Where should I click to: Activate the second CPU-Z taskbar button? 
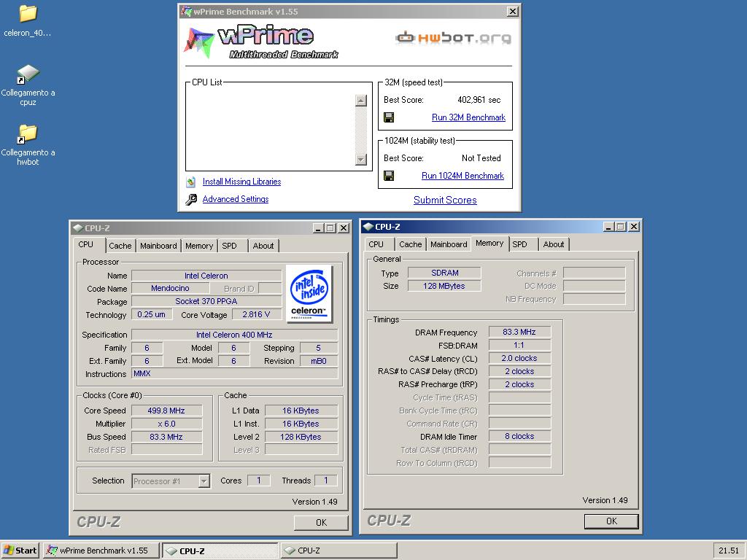(338, 551)
